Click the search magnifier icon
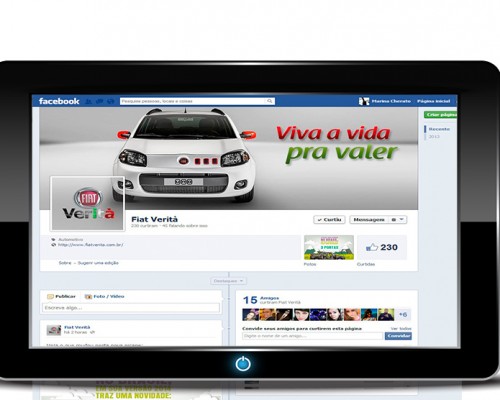 (x=269, y=101)
